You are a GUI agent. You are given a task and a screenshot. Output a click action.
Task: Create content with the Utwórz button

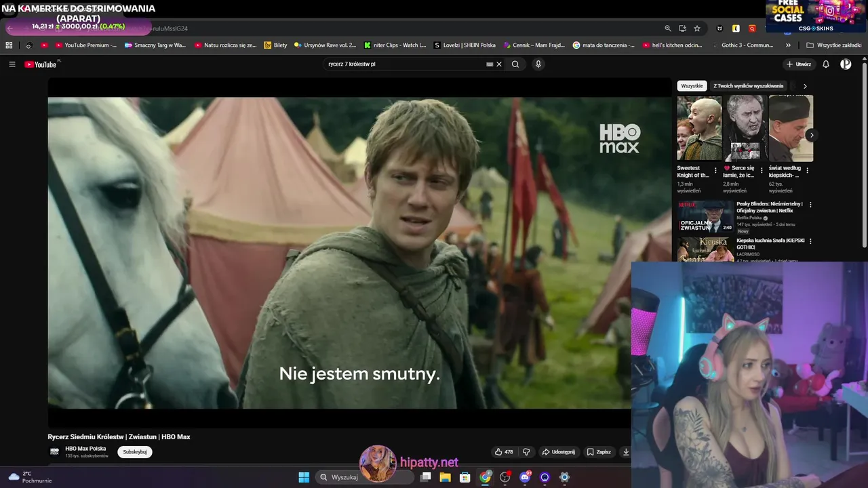point(799,64)
